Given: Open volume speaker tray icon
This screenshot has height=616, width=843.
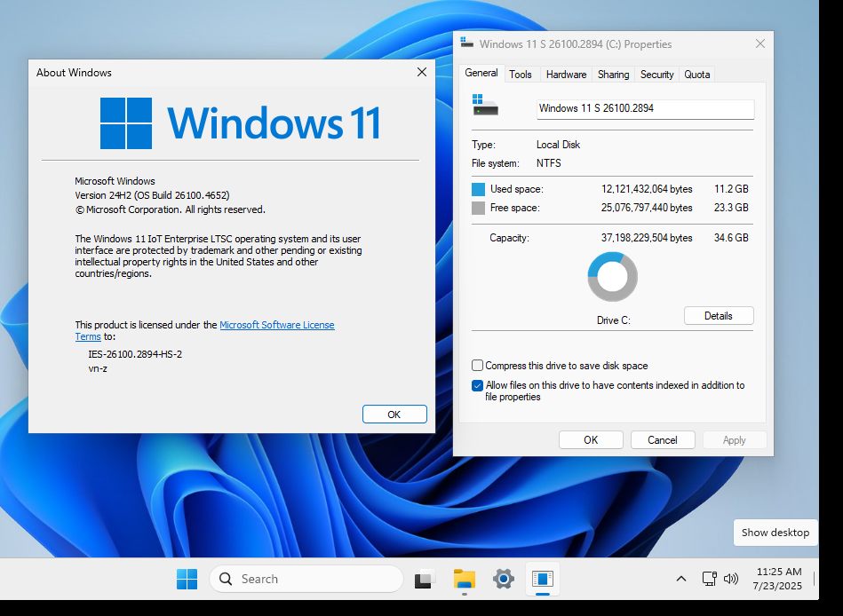Looking at the screenshot, I should point(731,579).
